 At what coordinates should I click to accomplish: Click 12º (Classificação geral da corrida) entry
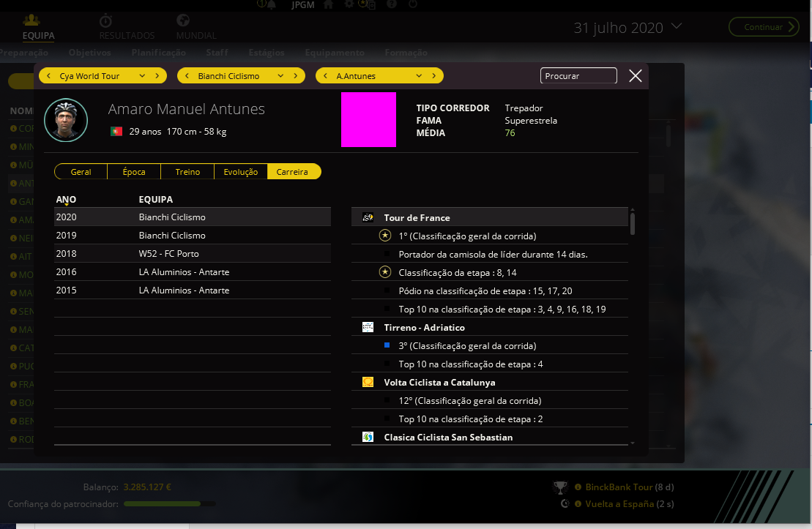click(469, 401)
